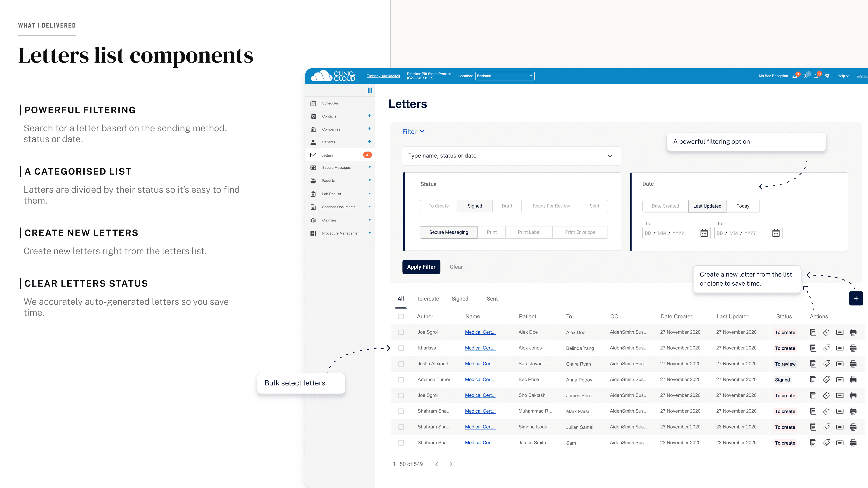Open the Tuesday 06/10/2020 date link
868x488 pixels.
pos(383,76)
